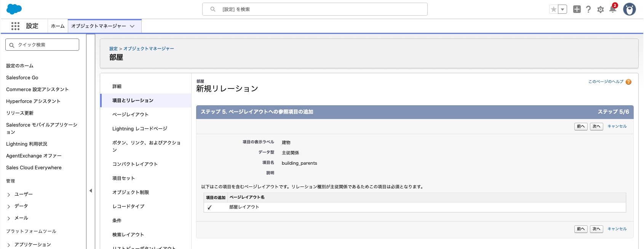
Task: Click the search magnifier icon in the global search
Action: (213, 9)
